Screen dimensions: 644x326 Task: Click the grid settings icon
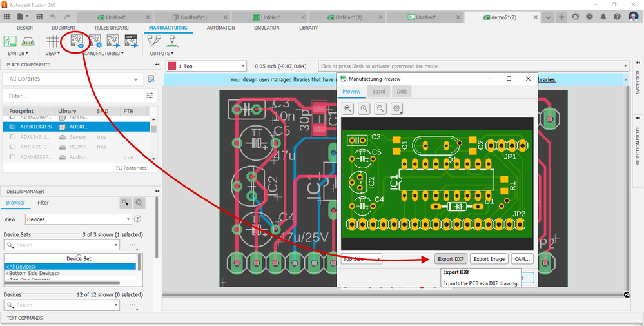53,41
